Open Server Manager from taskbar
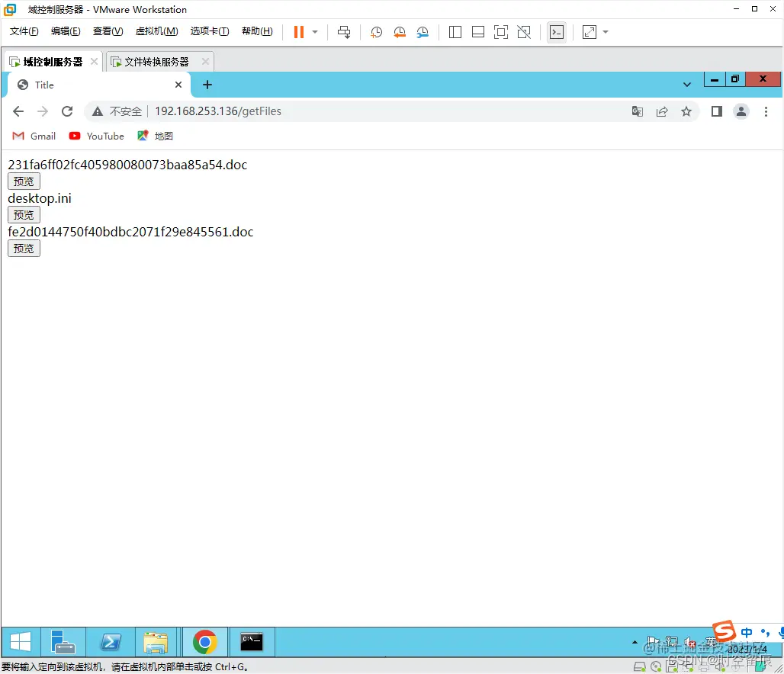The image size is (784, 674). pos(63,641)
